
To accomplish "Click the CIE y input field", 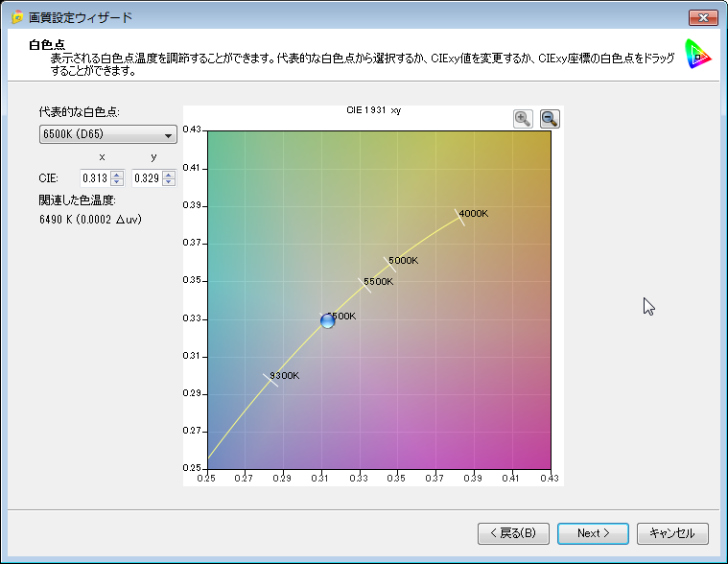I will click(147, 177).
